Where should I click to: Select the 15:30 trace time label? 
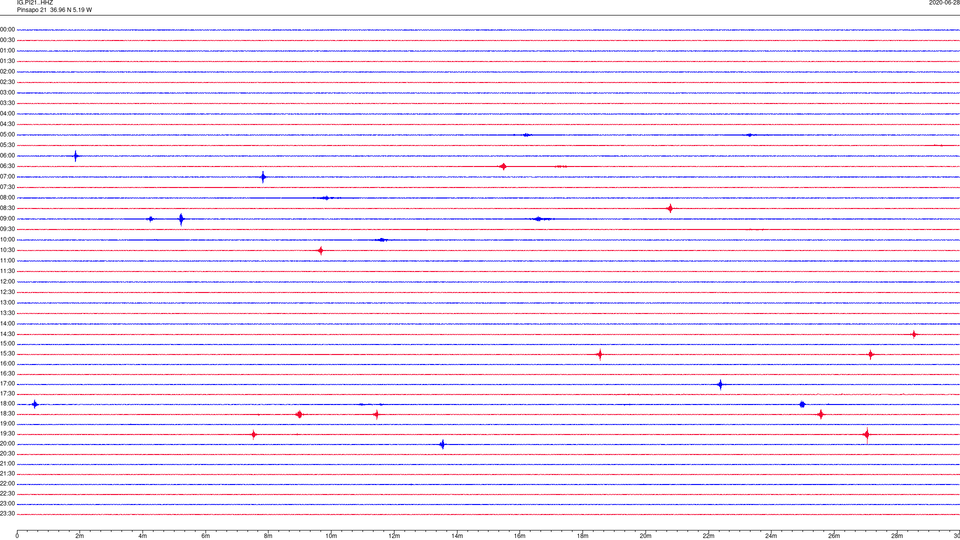click(7, 354)
